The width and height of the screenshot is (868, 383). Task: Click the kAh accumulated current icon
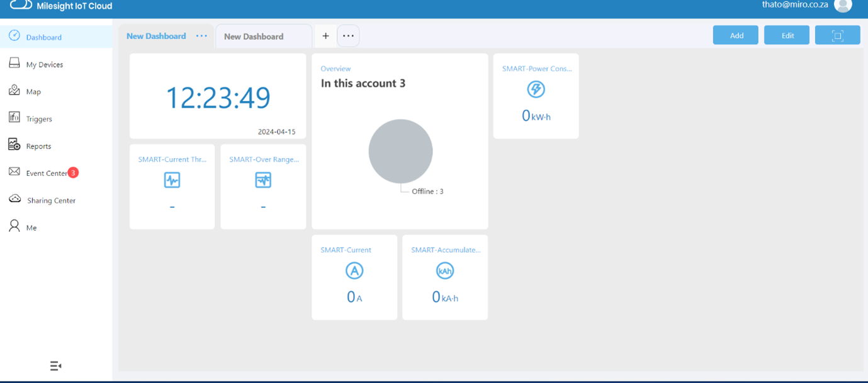click(445, 271)
